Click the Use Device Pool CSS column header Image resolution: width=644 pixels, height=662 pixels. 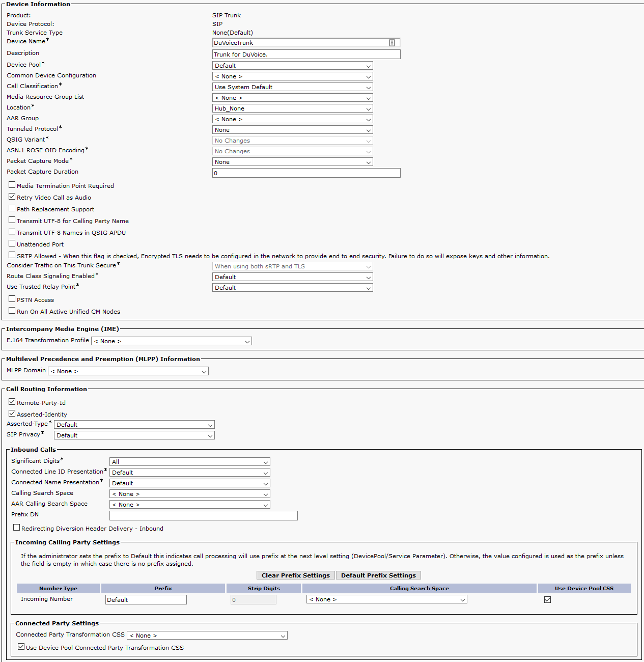click(x=584, y=588)
